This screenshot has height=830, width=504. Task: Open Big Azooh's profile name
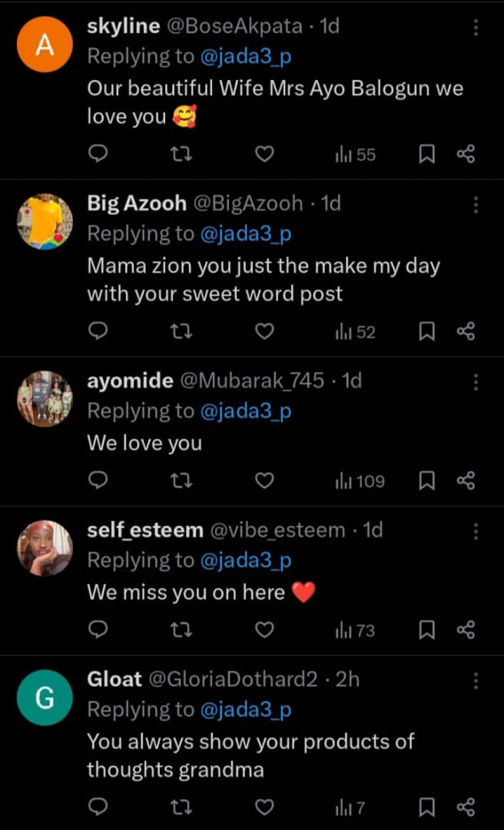point(137,203)
